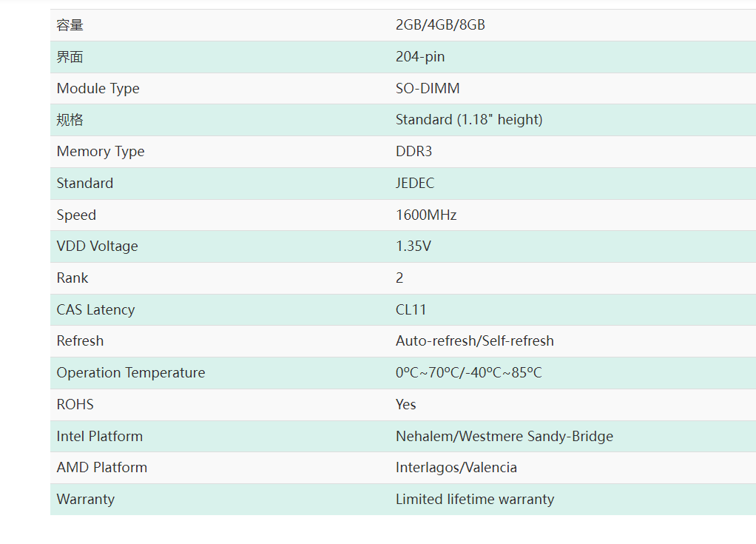The height and width of the screenshot is (544, 756).
Task: Click the VDD Voltage label
Action: tap(97, 246)
